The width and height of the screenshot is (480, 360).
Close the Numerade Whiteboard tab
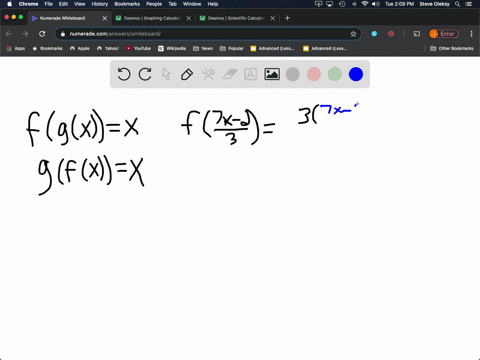coord(105,18)
